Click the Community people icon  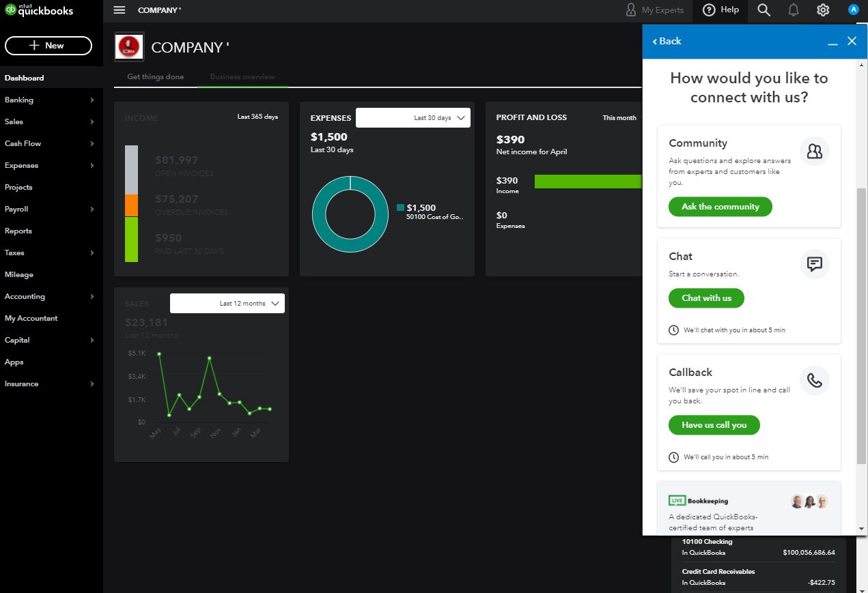point(815,151)
